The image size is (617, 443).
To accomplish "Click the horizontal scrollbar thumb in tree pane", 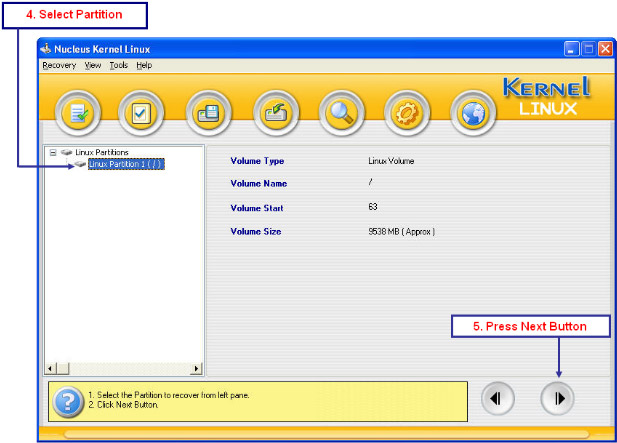I will [63, 369].
